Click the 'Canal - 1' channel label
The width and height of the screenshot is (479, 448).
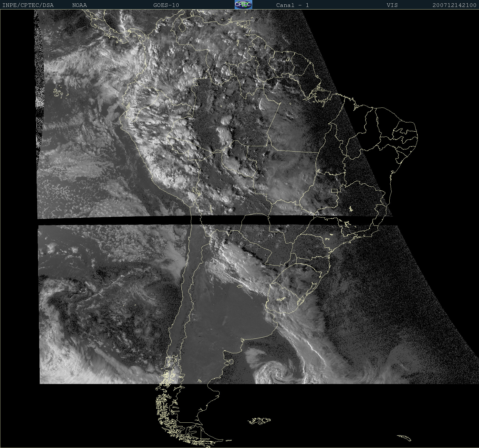[293, 5]
